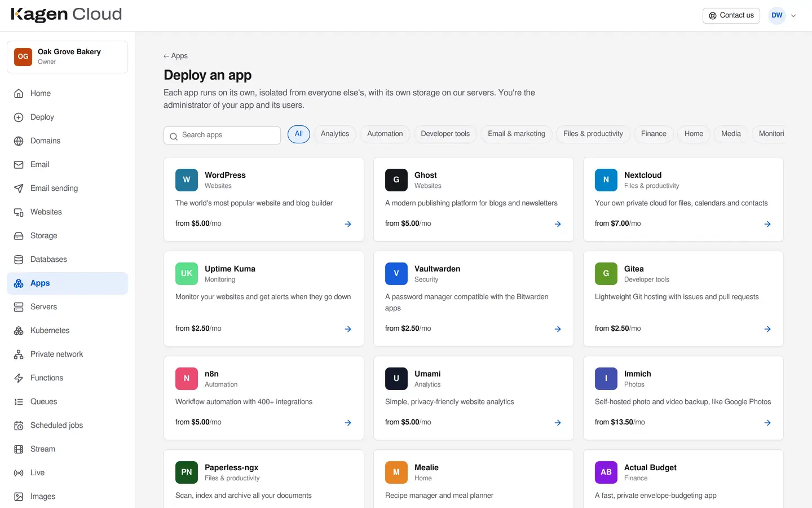Screen dimensions: 812x508
Task: Open the Home sidebar icon
Action: 19,94
